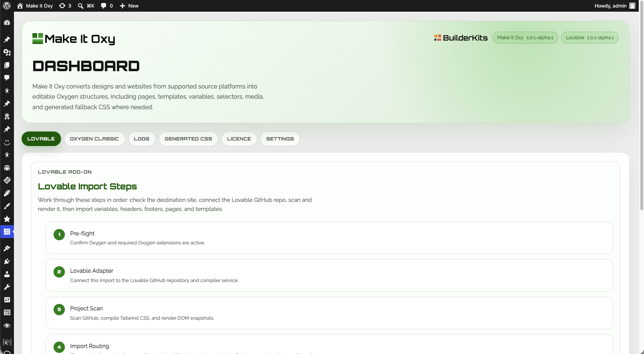Open the Users person icon
Viewport: 644px width, 354px height.
pos(7,274)
